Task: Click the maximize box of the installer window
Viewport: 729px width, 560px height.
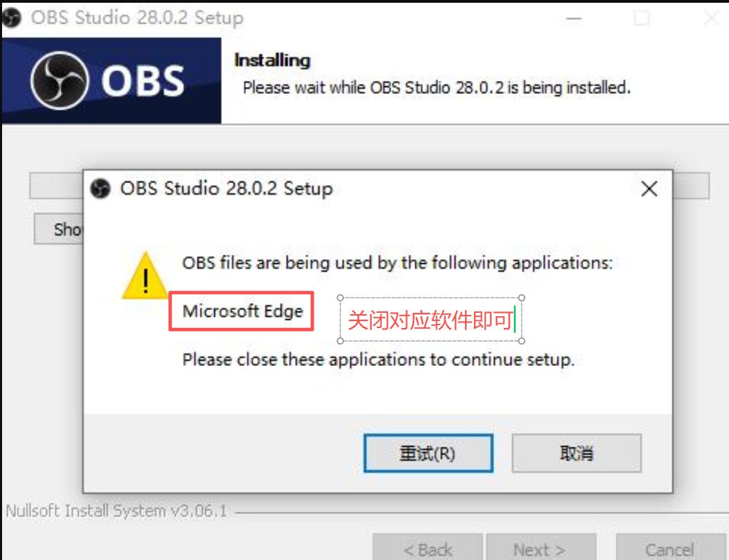Action: [641, 19]
